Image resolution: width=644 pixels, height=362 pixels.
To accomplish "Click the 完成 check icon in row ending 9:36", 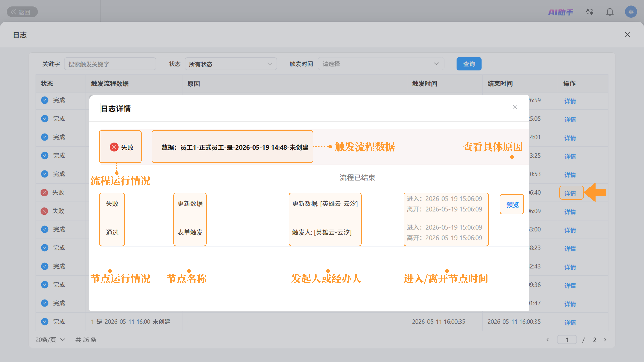I will pos(44,285).
